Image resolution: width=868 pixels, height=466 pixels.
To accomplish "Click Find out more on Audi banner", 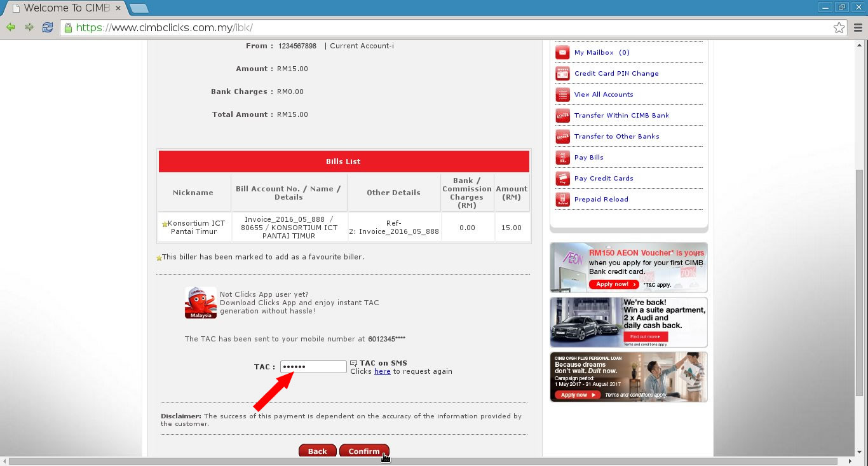I will point(646,336).
